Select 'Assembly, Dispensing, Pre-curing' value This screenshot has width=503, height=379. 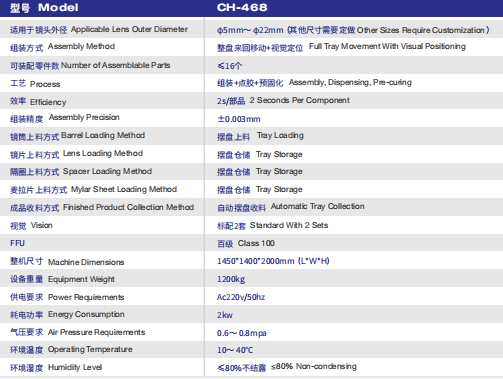[350, 82]
